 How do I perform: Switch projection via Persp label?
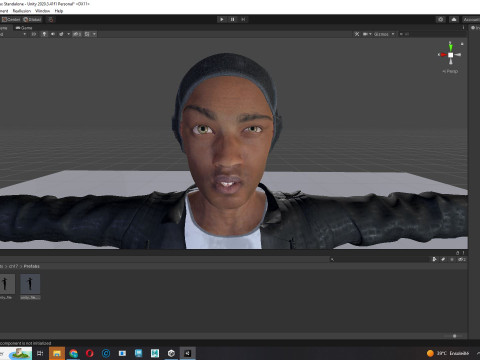pos(450,71)
